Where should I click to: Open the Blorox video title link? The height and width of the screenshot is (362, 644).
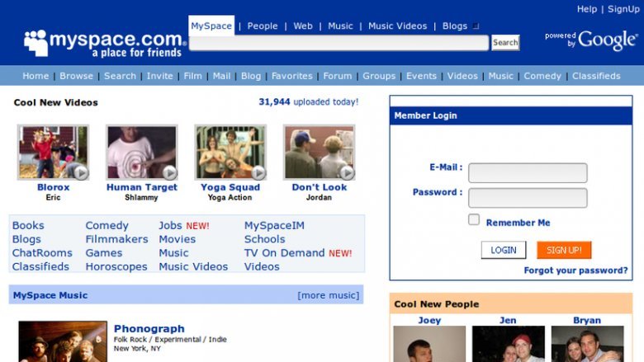click(54, 187)
